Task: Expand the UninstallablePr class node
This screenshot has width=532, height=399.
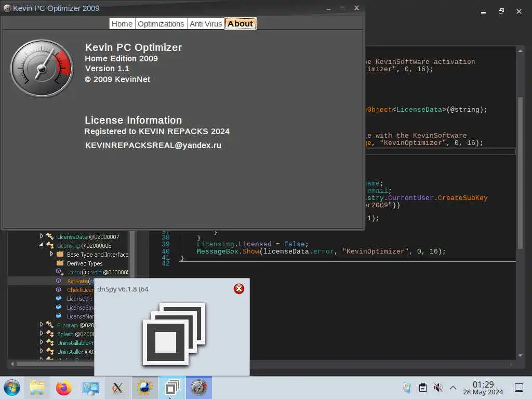Action: (x=42, y=342)
